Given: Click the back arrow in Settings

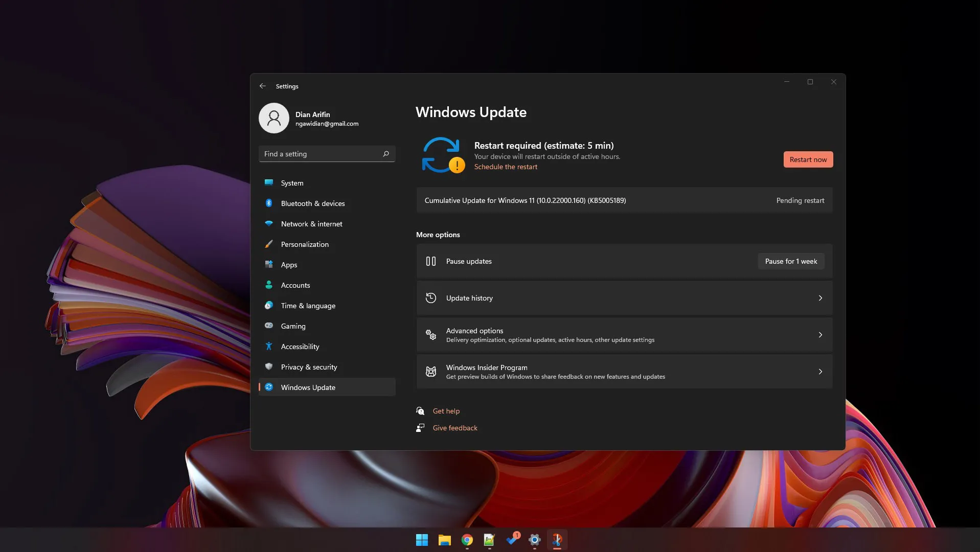Looking at the screenshot, I should coord(262,86).
